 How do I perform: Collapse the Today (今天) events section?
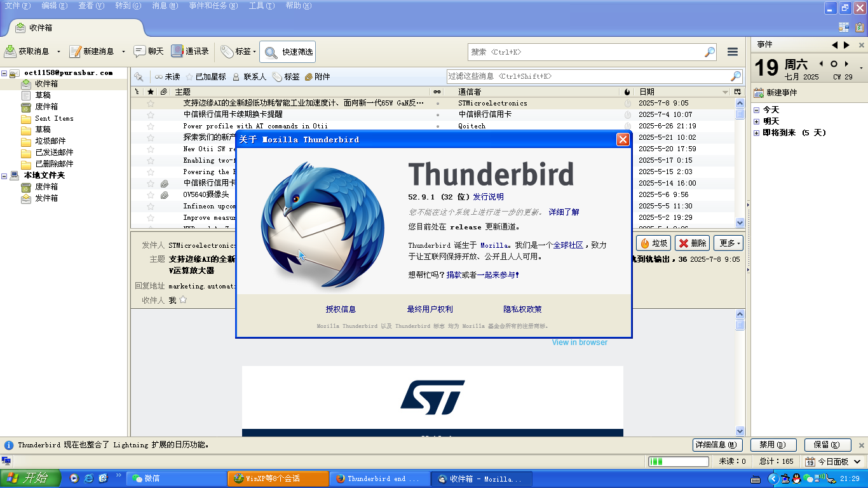[x=756, y=110]
